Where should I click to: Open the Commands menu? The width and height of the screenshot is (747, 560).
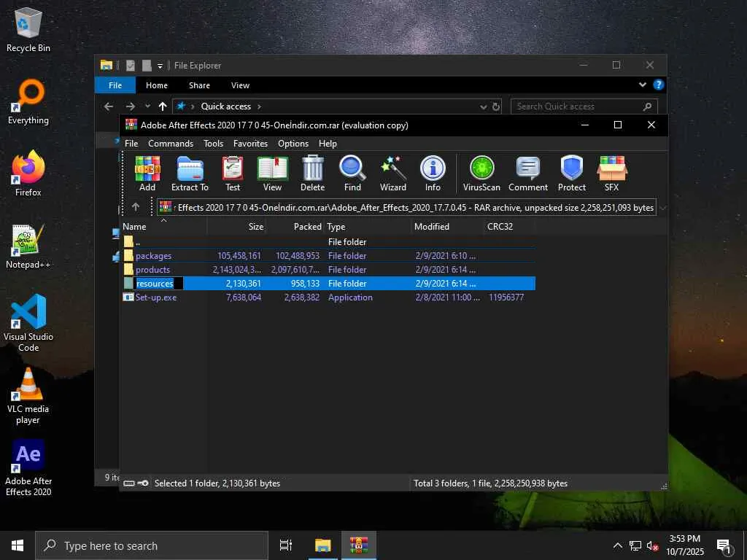pyautogui.click(x=171, y=144)
